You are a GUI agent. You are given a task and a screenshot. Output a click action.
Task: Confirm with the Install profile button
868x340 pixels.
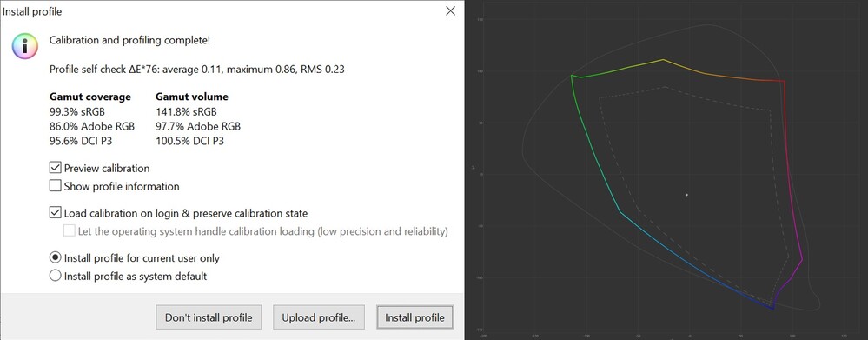(414, 317)
